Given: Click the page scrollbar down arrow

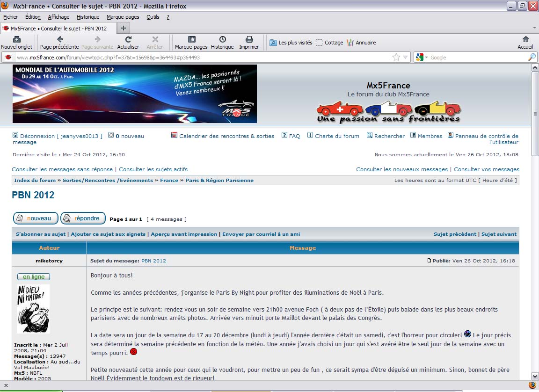Looking at the screenshot, I should click(x=535, y=376).
